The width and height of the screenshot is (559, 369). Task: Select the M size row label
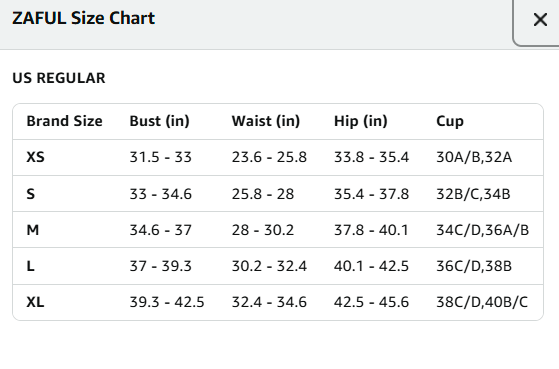point(33,230)
